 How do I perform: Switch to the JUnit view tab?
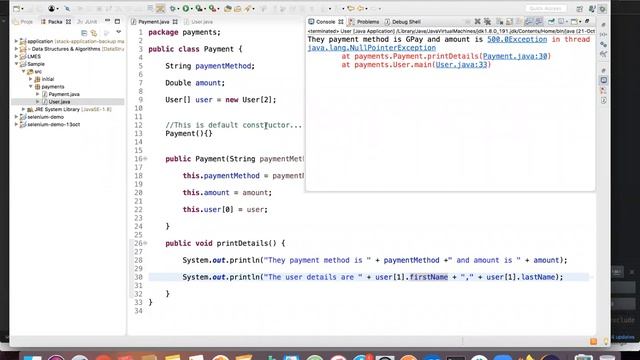pyautogui.click(x=87, y=22)
